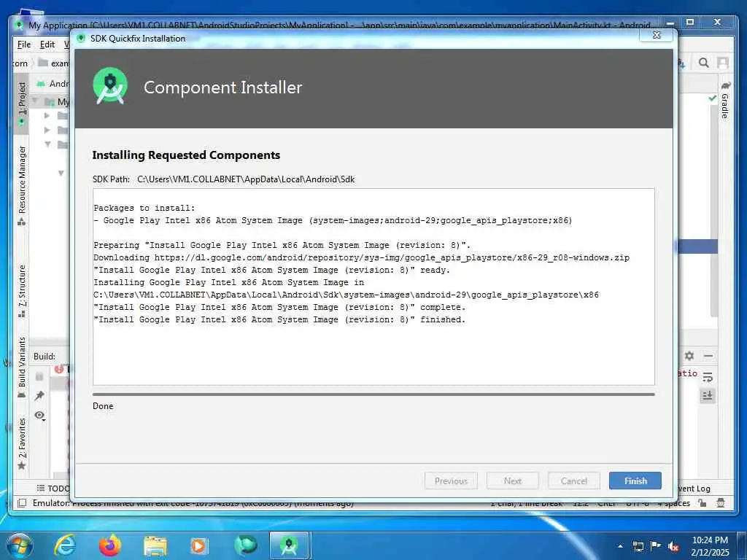Open the Resource Manager side tab

tap(21, 185)
